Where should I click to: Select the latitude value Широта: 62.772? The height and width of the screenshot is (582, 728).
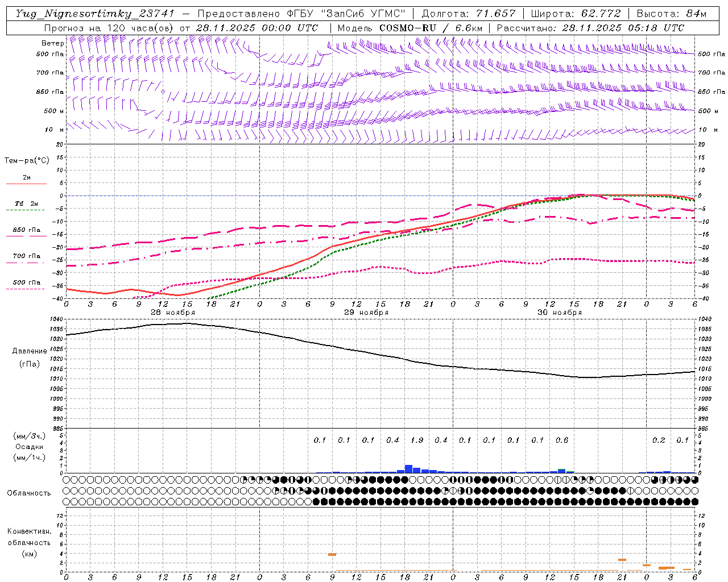point(576,14)
